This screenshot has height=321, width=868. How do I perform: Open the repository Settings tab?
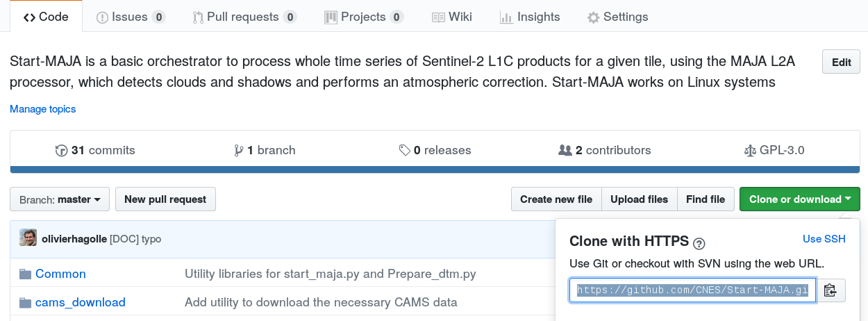[617, 17]
